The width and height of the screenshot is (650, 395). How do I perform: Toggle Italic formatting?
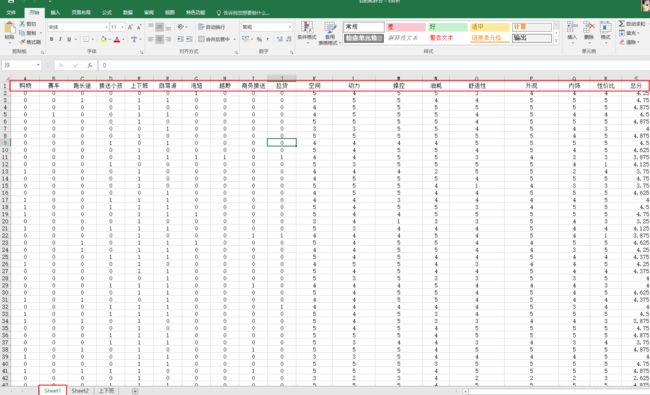click(x=60, y=39)
